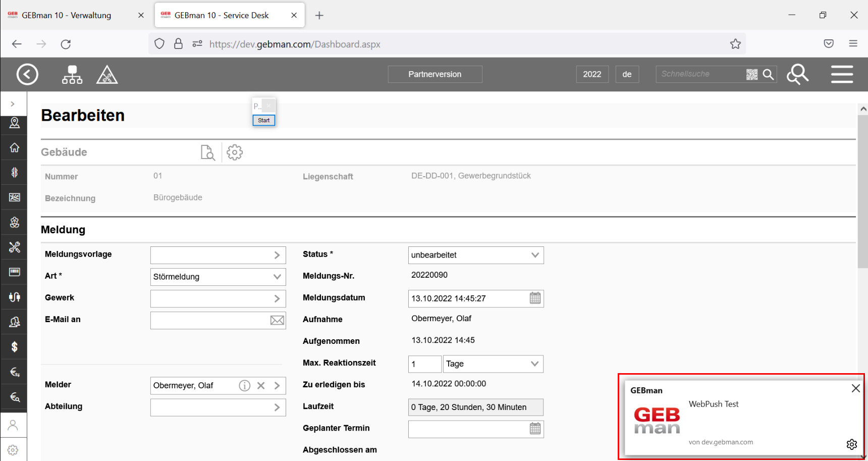Select the map location pin sidebar icon

point(14,123)
